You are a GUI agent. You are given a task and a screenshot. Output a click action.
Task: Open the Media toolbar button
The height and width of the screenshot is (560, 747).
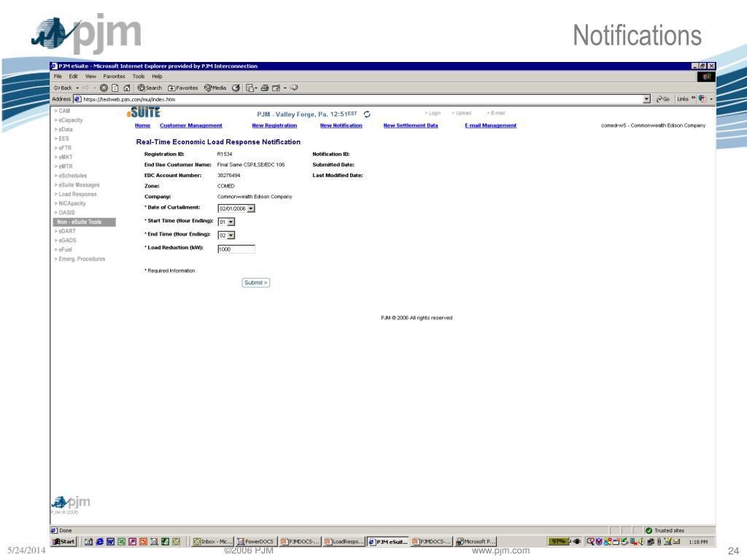(x=215, y=87)
